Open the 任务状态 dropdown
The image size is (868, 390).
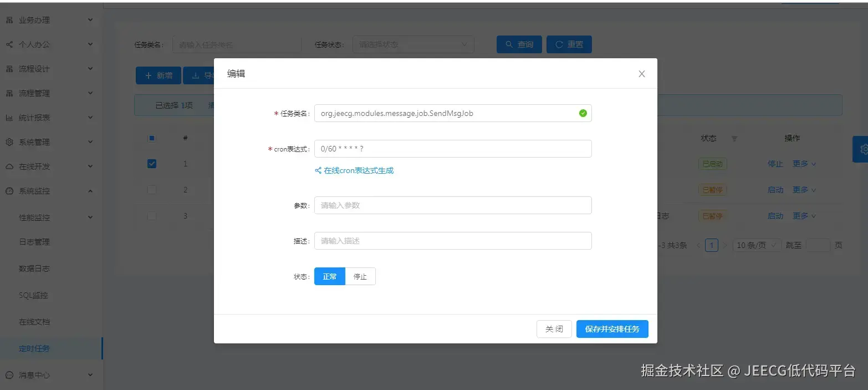tap(413, 44)
